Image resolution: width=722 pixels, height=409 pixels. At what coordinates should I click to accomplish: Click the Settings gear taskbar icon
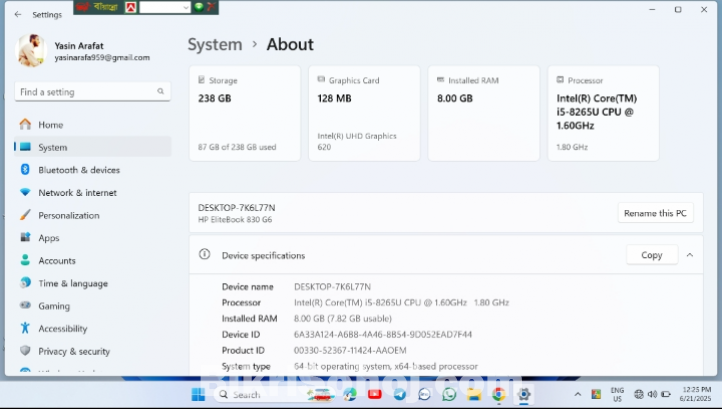[524, 394]
